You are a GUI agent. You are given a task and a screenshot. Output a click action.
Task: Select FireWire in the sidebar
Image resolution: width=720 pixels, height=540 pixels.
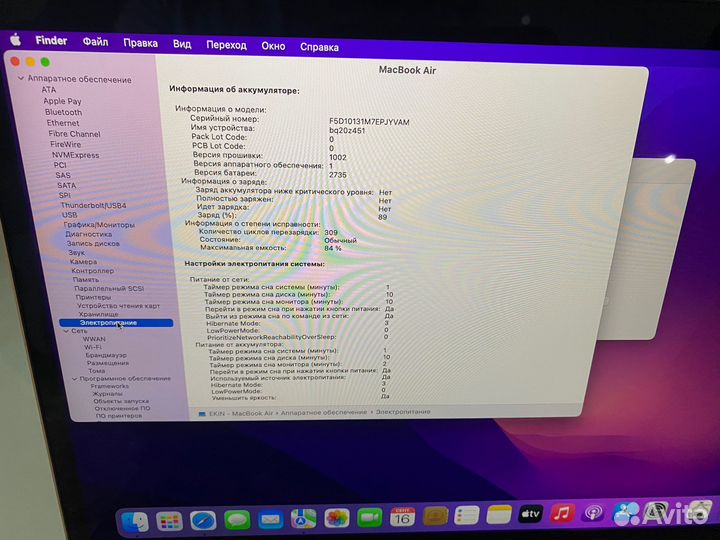point(65,145)
